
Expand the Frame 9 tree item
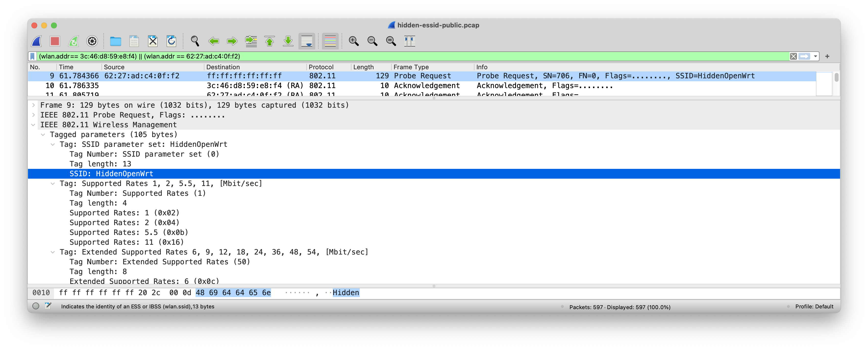coord(33,105)
